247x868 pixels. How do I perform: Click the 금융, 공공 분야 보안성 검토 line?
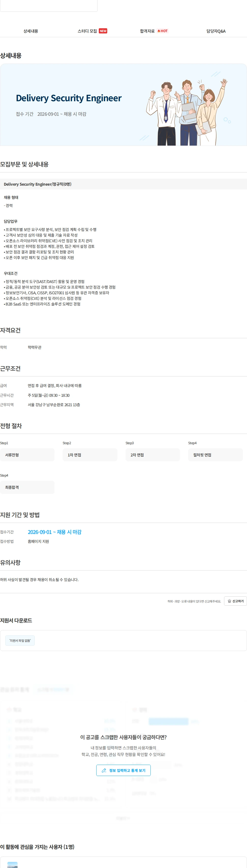(x=60, y=287)
